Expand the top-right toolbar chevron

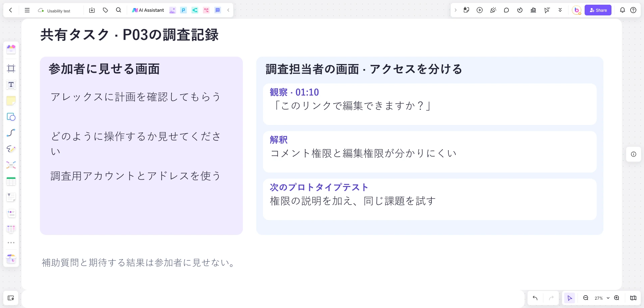[455, 10]
